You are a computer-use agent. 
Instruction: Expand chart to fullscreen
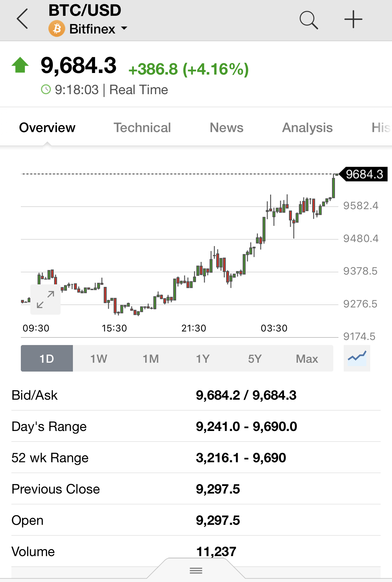(45, 300)
